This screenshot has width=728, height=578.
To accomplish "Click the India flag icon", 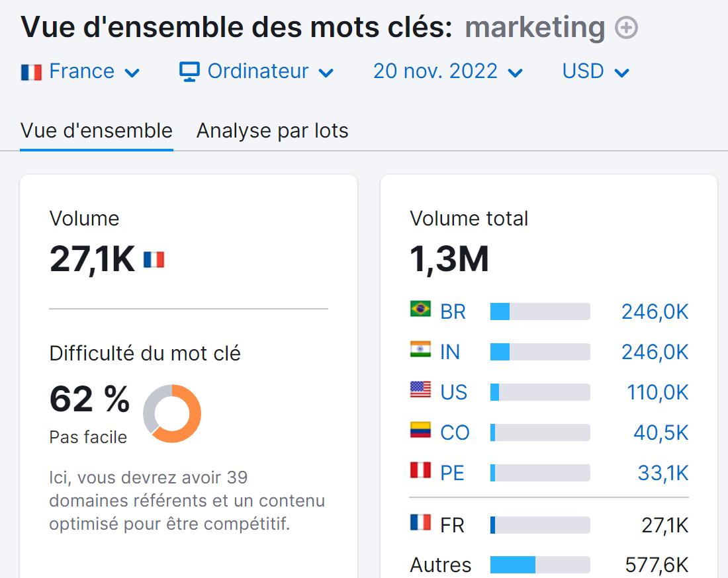I will (x=420, y=351).
